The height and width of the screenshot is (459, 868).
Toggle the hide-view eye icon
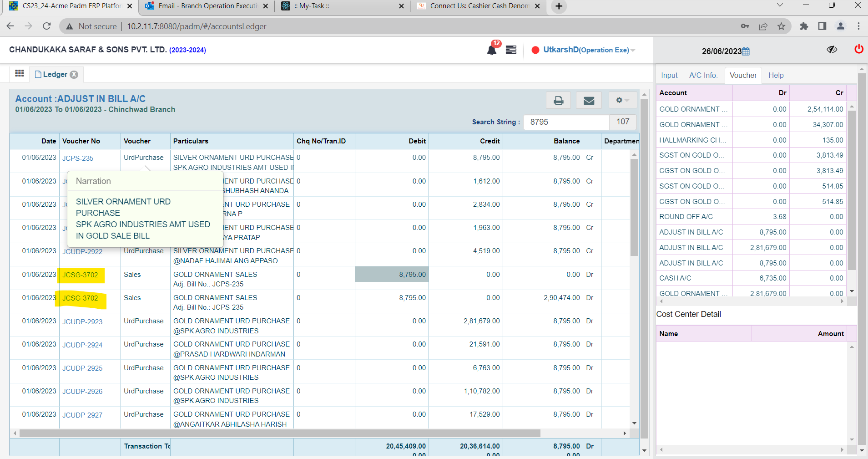point(832,50)
